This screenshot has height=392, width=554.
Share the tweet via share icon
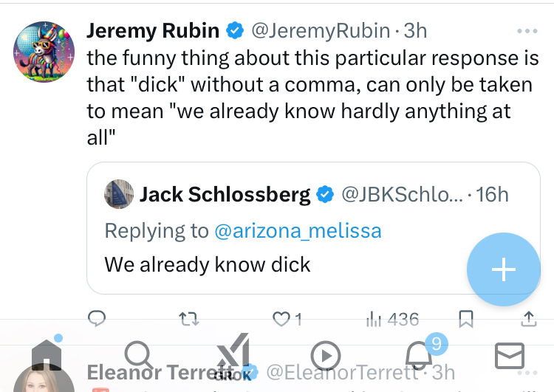pos(529,319)
